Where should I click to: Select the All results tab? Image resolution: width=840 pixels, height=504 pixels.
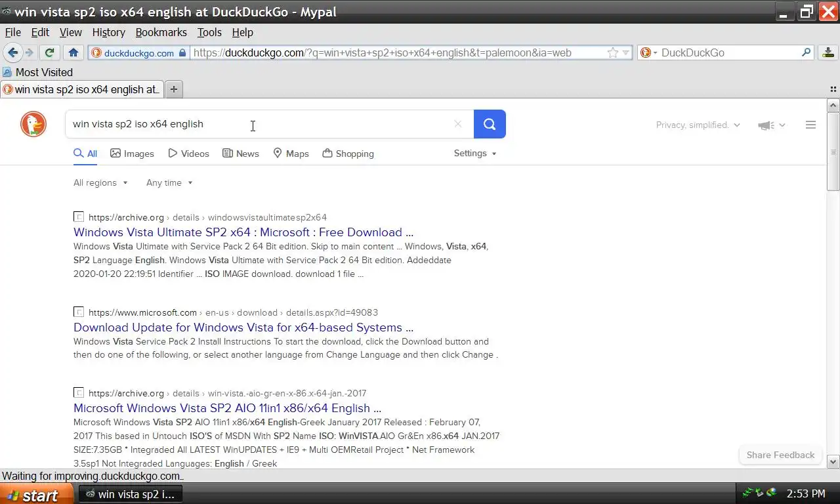(x=85, y=154)
